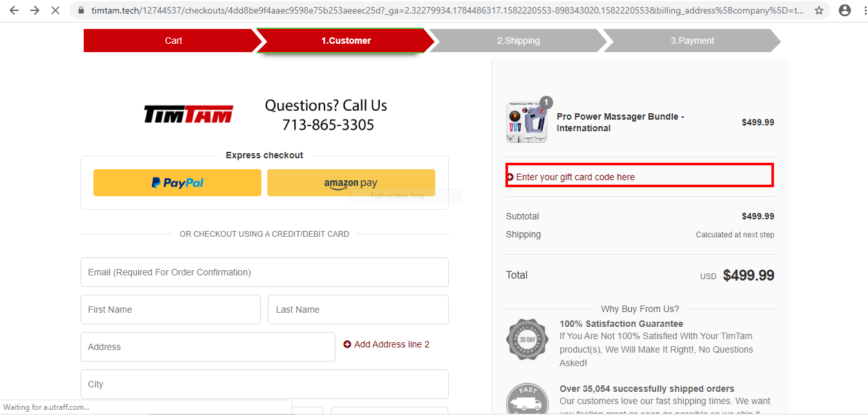Select the 1.Customer step
This screenshot has width=868, height=415.
coord(346,41)
